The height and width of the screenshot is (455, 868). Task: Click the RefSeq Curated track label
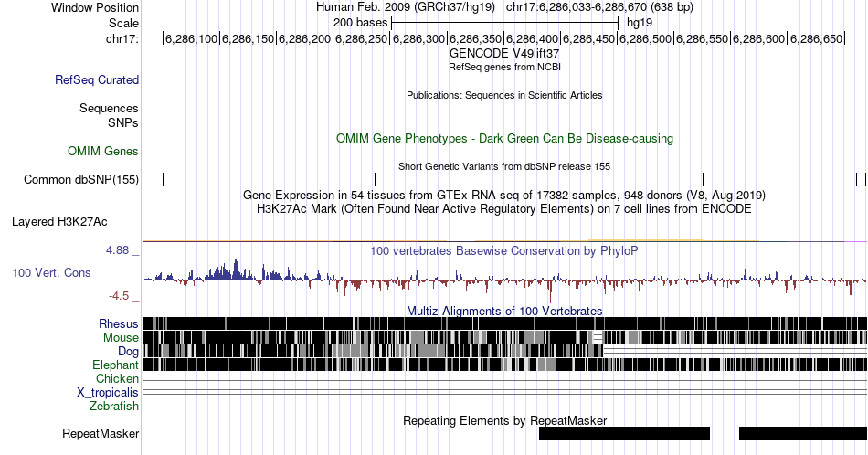[96, 79]
